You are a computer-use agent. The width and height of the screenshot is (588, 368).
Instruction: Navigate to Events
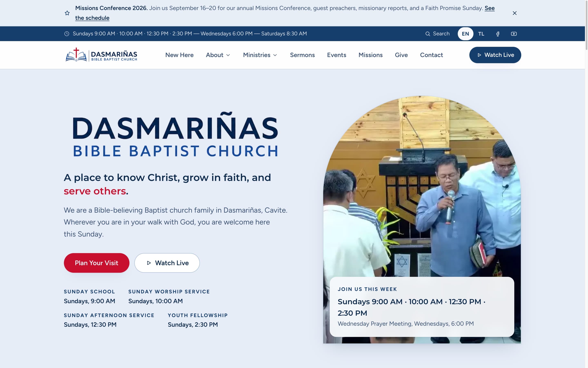pos(336,55)
